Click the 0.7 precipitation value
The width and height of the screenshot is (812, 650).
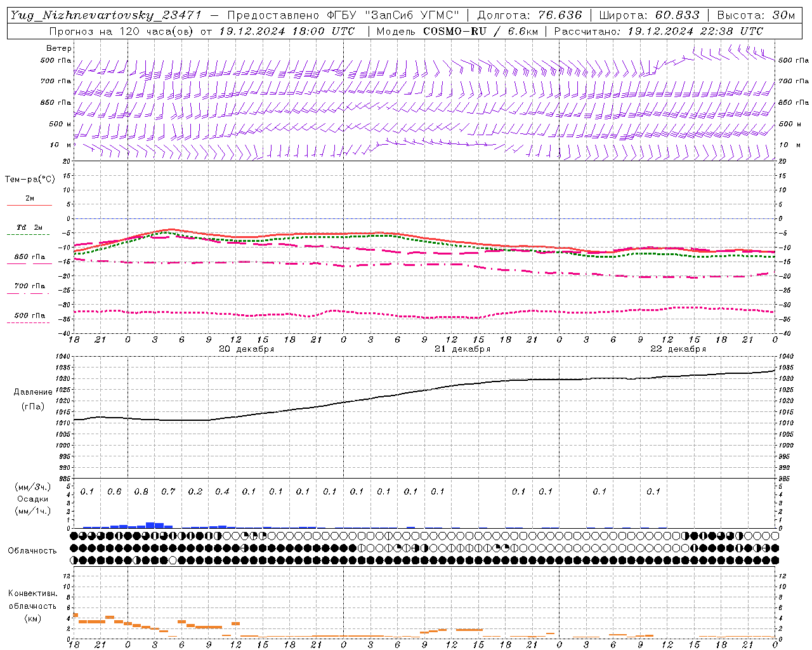coord(168,491)
